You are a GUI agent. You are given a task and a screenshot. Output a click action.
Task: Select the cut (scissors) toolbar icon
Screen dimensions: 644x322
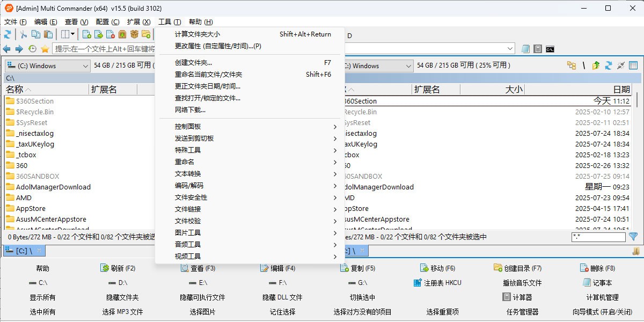(24, 34)
